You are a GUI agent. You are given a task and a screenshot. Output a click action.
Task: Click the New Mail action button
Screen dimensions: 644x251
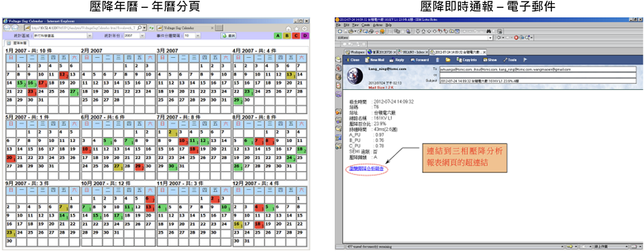point(374,60)
